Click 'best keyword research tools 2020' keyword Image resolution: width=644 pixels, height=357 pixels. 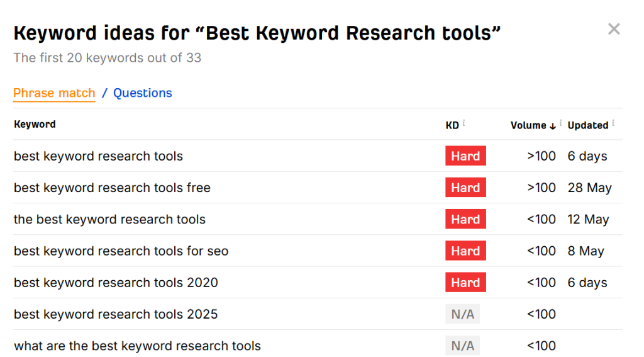[x=116, y=283]
